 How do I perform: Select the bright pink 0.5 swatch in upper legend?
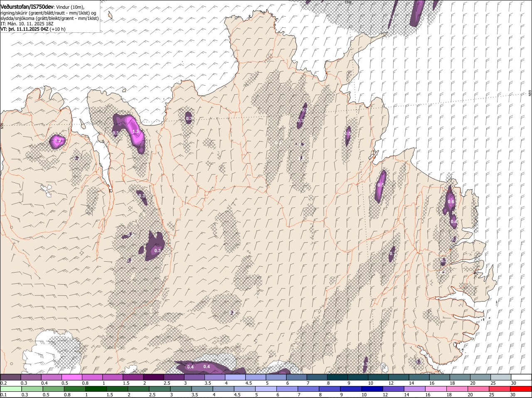(71, 377)
